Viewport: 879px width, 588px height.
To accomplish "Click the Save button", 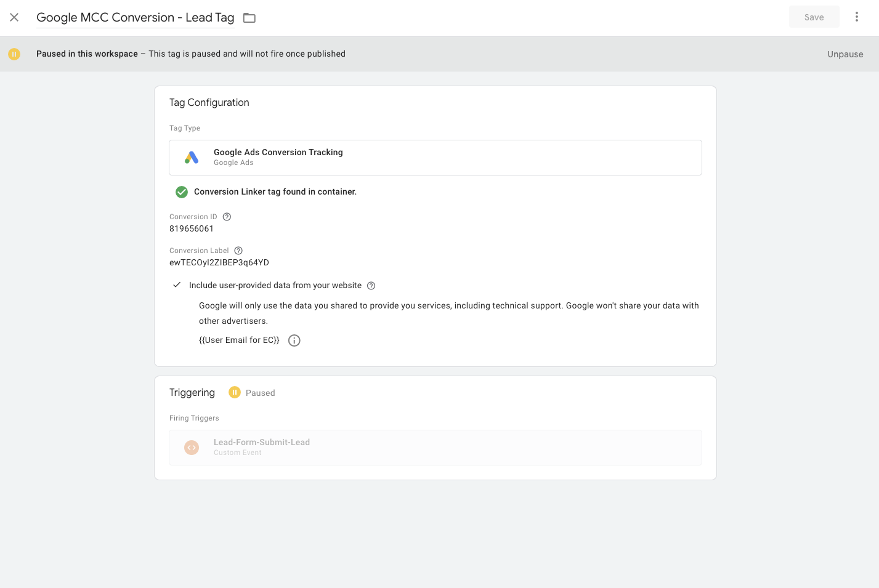I will point(814,17).
